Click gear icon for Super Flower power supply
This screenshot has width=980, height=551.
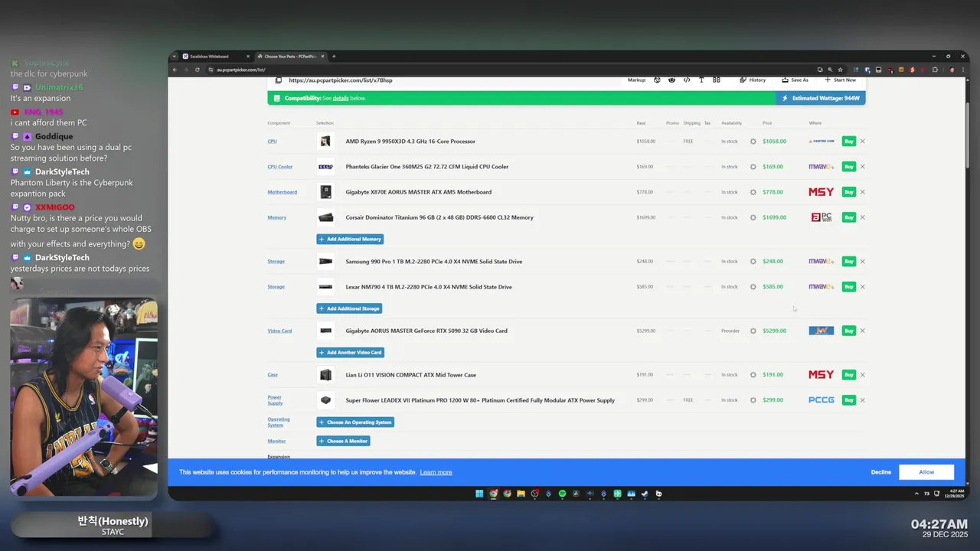[753, 400]
